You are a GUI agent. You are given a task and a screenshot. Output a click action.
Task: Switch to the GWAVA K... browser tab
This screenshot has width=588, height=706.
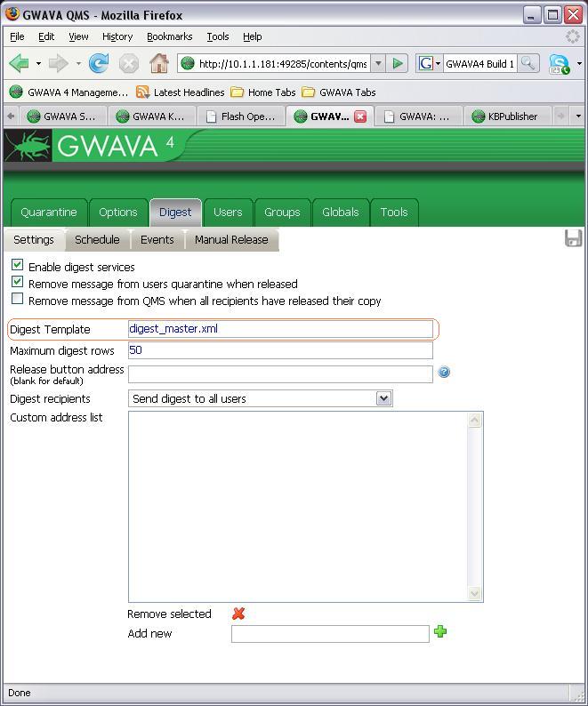pyautogui.click(x=151, y=116)
